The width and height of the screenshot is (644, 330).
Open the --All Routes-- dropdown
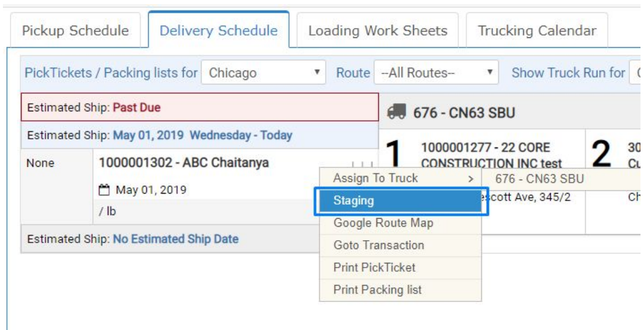[x=436, y=73]
